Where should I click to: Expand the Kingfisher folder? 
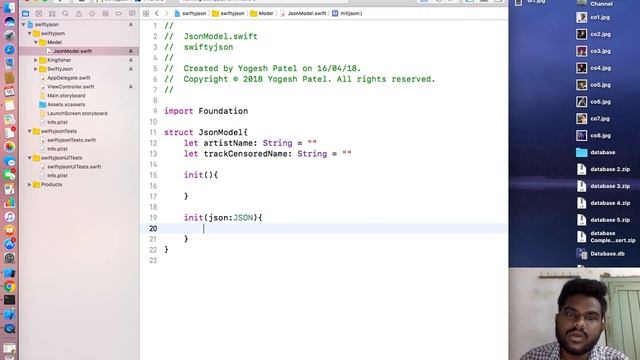point(36,60)
